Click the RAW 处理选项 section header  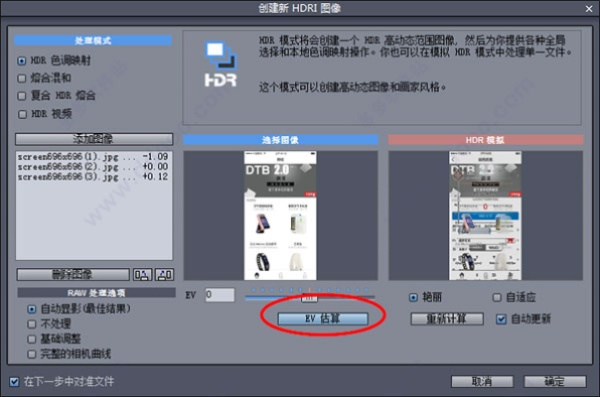96,293
